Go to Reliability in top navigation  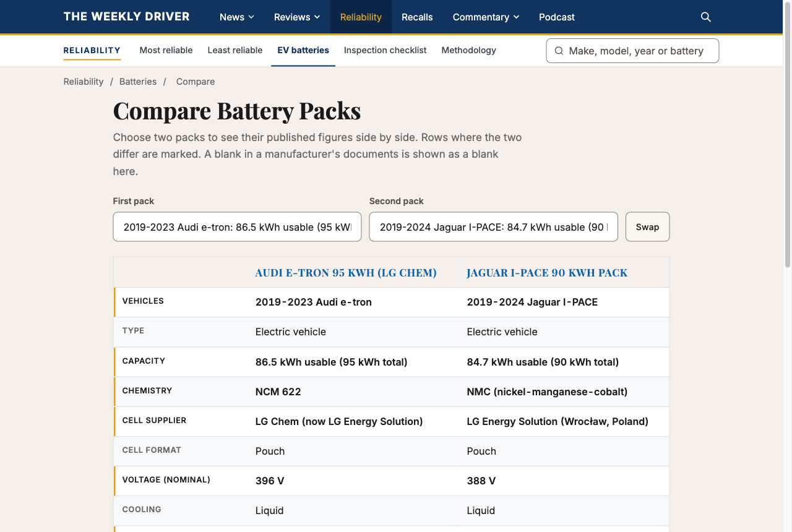coord(361,17)
